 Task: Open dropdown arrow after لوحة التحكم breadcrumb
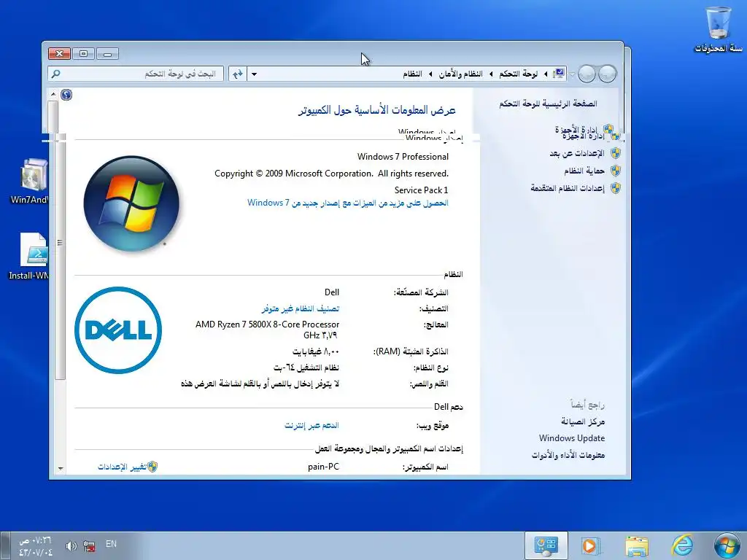(491, 74)
